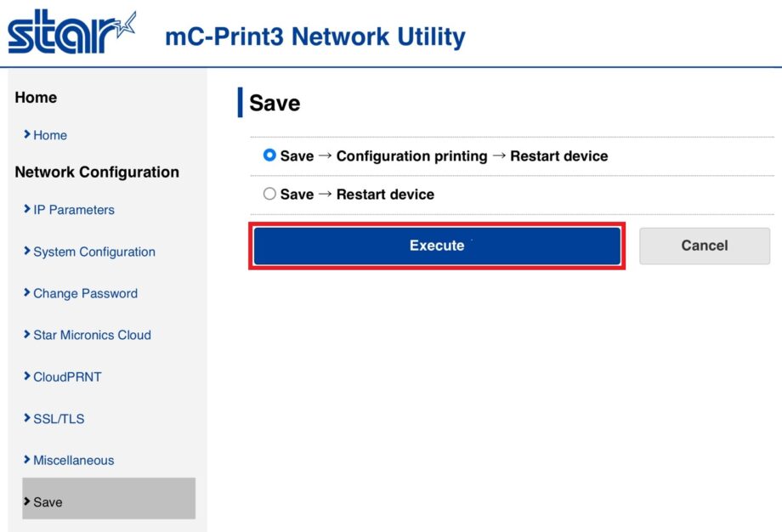Image resolution: width=782 pixels, height=532 pixels.
Task: Select Save with Configuration printing radio option
Action: pyautogui.click(x=270, y=156)
